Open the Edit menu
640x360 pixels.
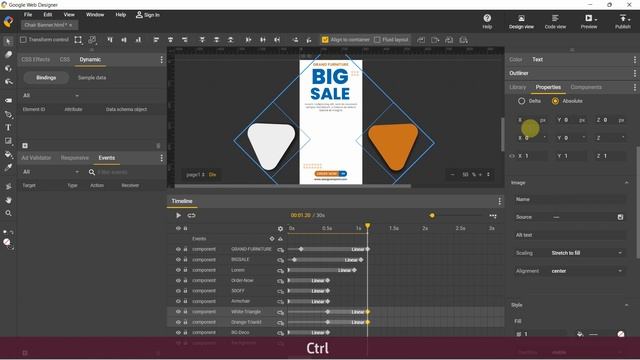pos(48,15)
